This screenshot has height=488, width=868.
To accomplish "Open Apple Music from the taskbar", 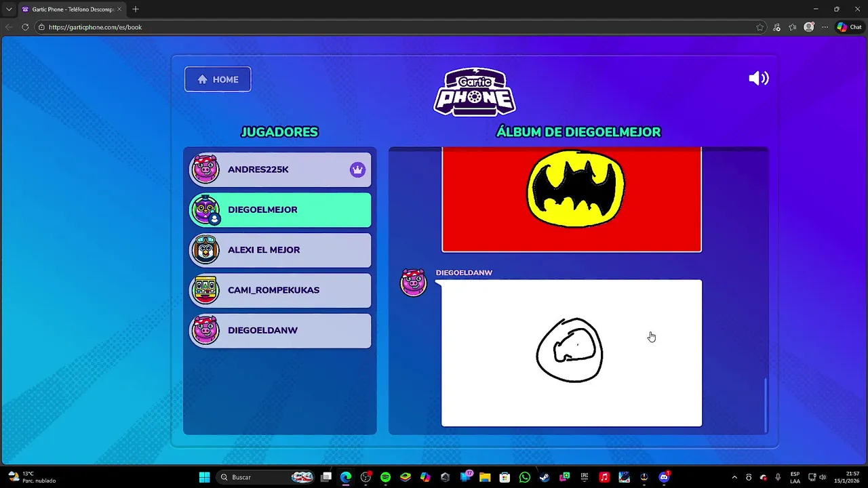I will click(604, 477).
